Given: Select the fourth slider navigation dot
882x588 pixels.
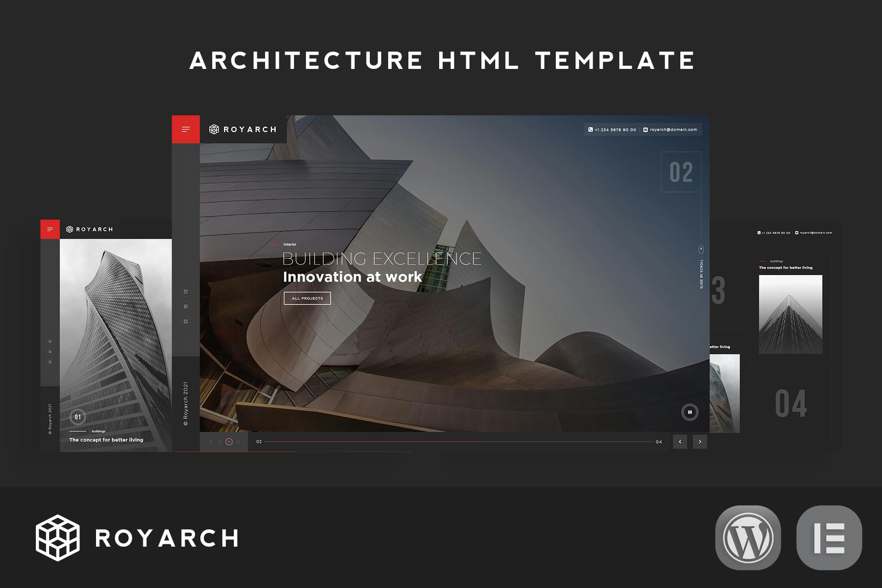Looking at the screenshot, I should 237,442.
